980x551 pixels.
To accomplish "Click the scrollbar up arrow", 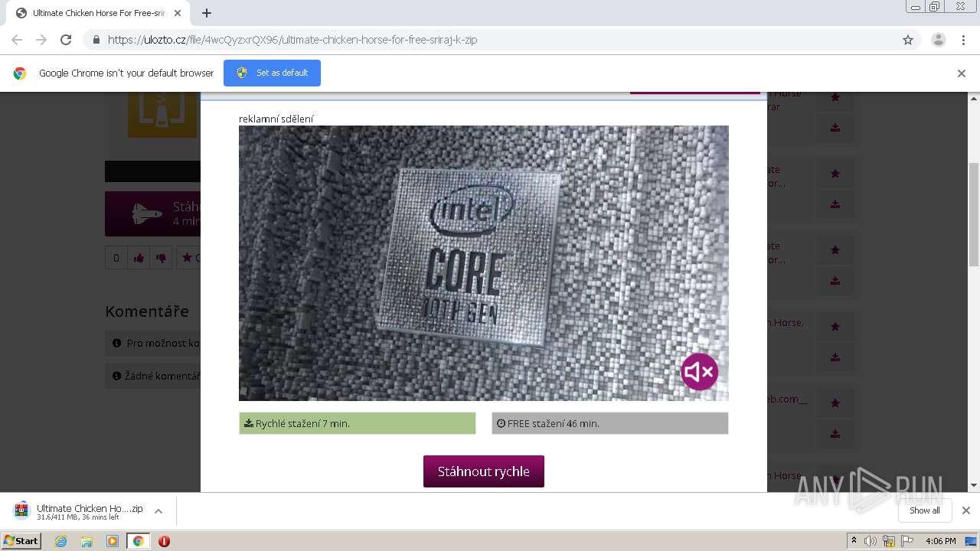I will [974, 98].
